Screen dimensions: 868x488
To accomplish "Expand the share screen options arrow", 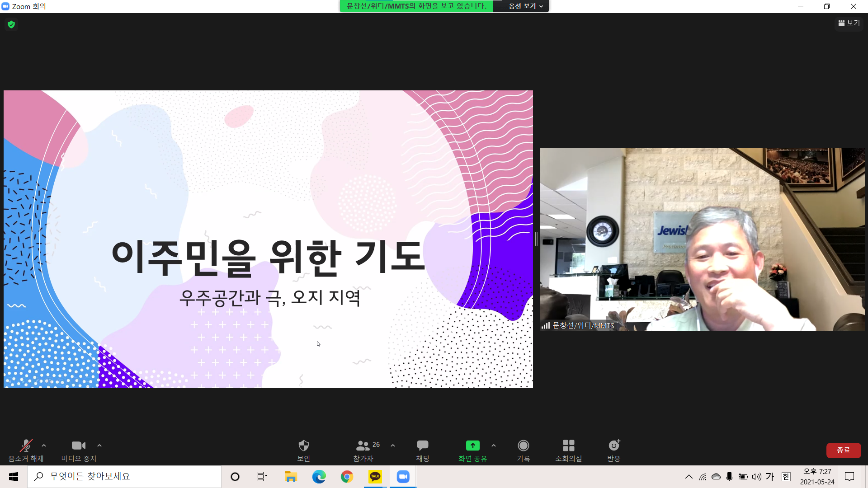I will pyautogui.click(x=494, y=446).
